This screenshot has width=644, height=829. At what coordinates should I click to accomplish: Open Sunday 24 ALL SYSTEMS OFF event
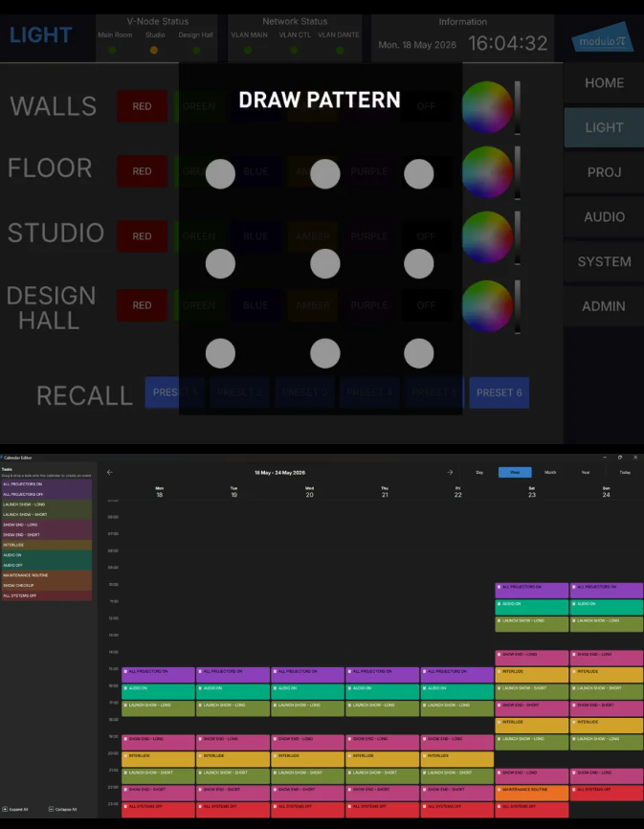(x=607, y=793)
